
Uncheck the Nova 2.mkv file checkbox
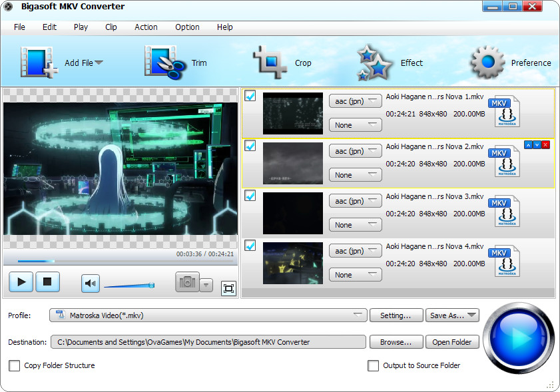coord(250,146)
